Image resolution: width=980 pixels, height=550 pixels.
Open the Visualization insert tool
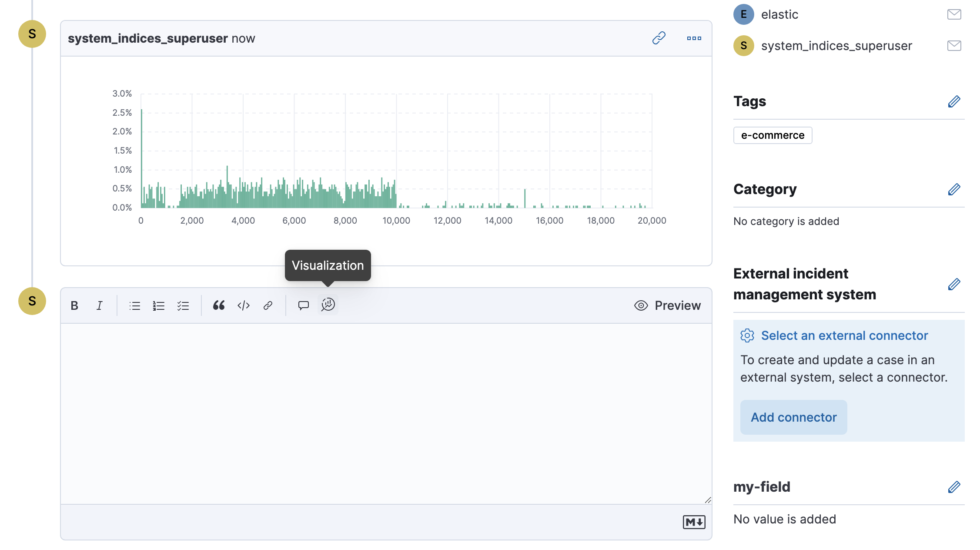point(328,305)
